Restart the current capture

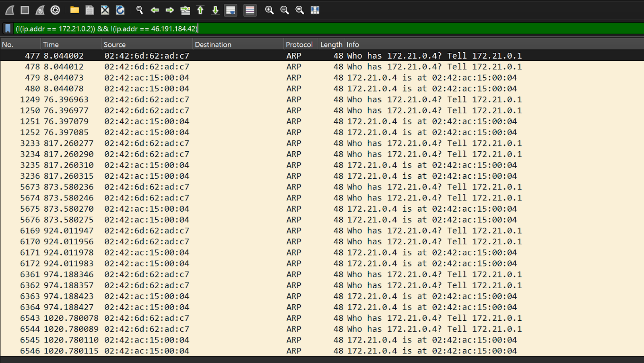[x=40, y=10]
